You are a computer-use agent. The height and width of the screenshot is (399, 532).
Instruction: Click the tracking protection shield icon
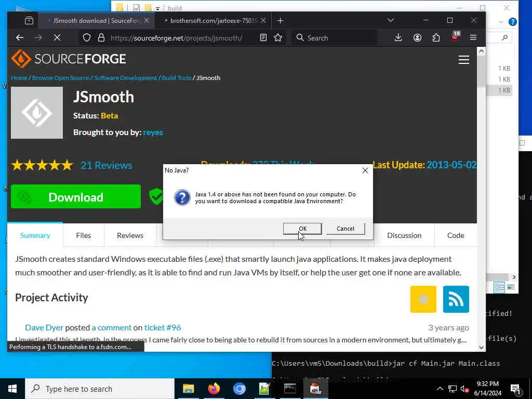coord(87,37)
